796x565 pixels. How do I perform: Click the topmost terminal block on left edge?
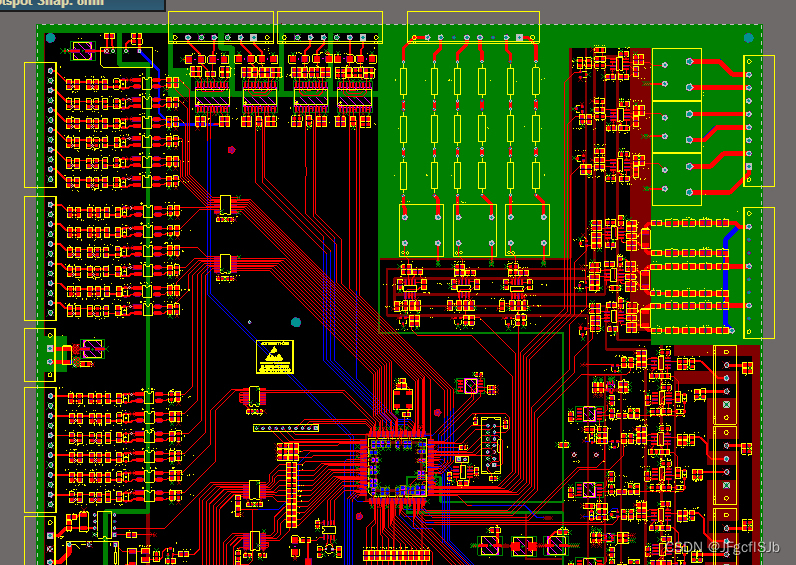click(41, 125)
